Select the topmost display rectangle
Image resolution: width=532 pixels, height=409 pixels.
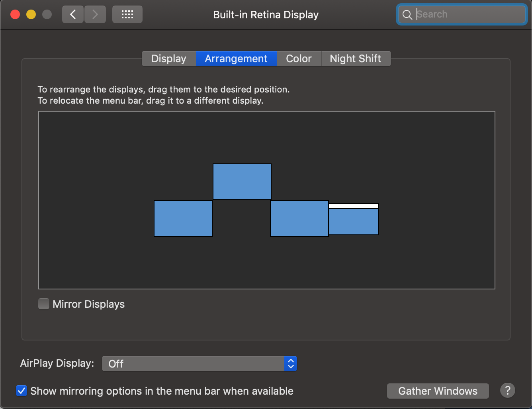[x=242, y=182]
